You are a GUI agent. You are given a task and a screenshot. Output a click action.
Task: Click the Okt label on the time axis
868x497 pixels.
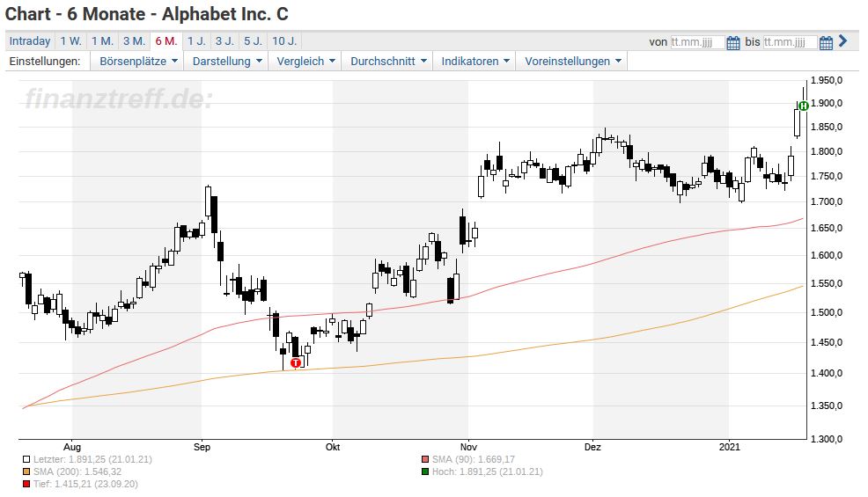333,447
